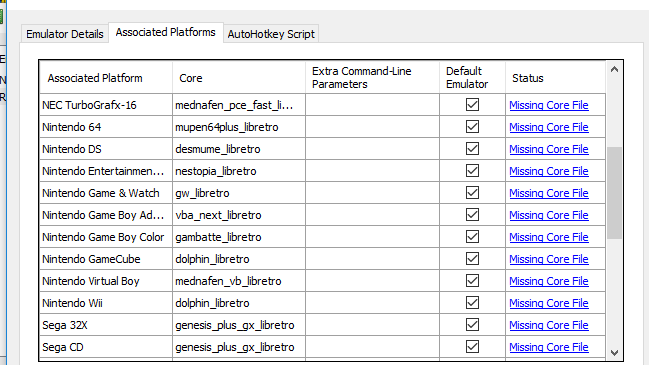Click the Default Emulator column header

point(472,77)
